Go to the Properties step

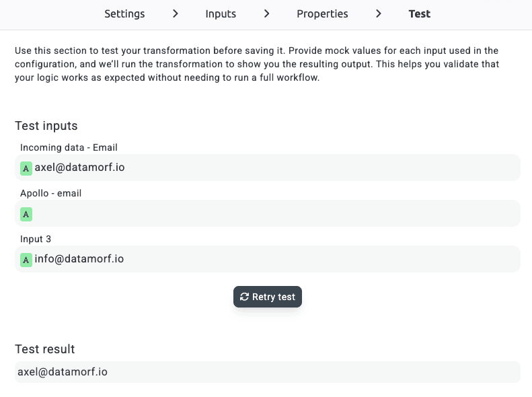pos(322,13)
